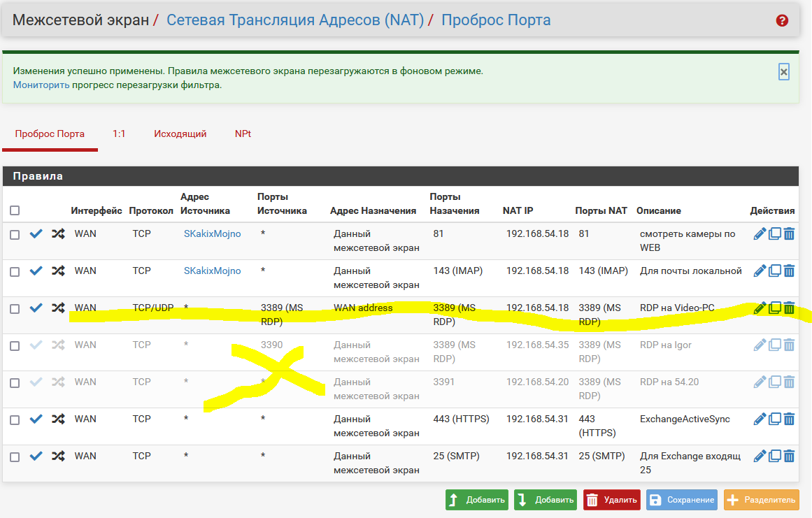The image size is (812, 518).
Task: Enable the disabled RDP на 54.20 rule
Action: point(36,382)
